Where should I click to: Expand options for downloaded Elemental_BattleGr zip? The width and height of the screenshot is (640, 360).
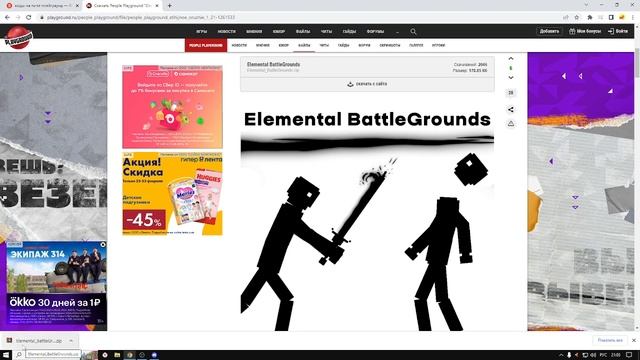pyautogui.click(x=71, y=340)
